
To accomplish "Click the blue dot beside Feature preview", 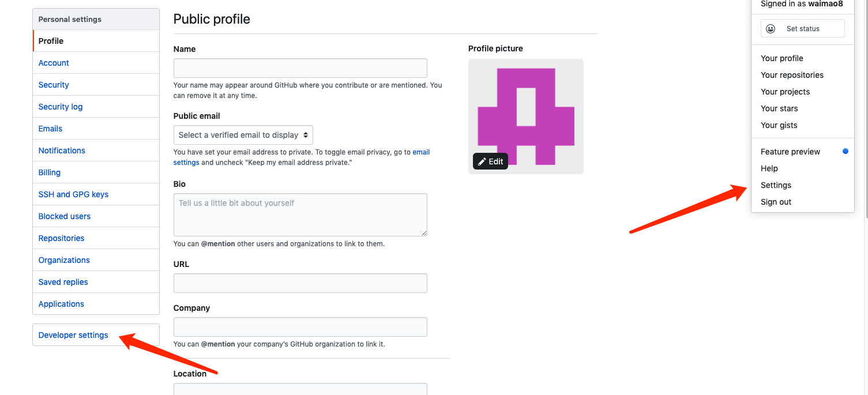I will click(x=846, y=151).
